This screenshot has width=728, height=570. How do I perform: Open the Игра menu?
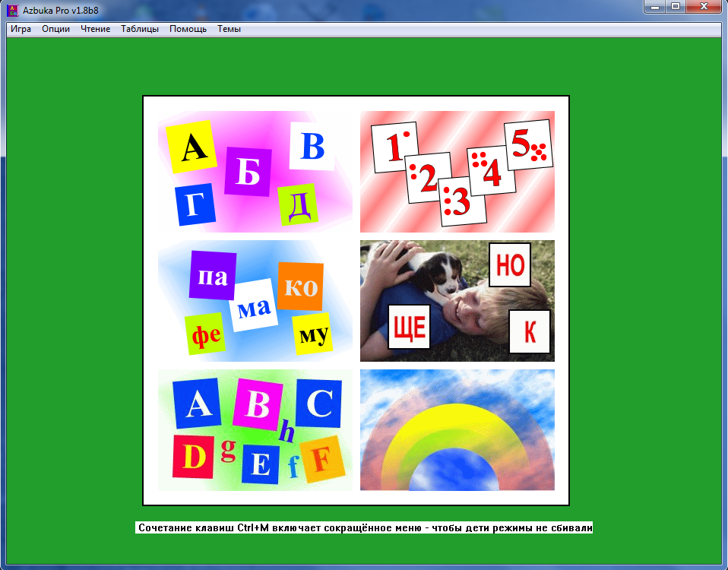21,29
